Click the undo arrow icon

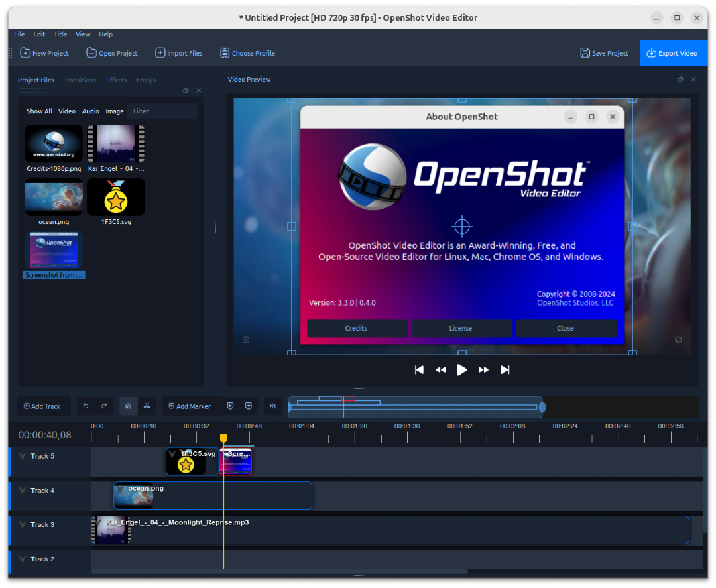tap(86, 406)
